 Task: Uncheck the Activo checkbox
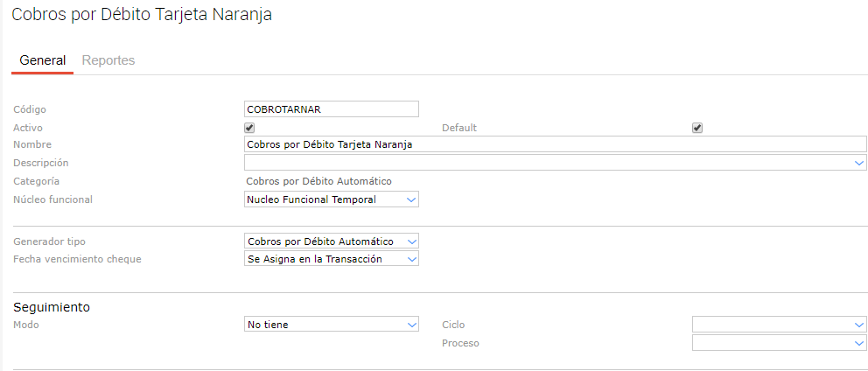249,128
